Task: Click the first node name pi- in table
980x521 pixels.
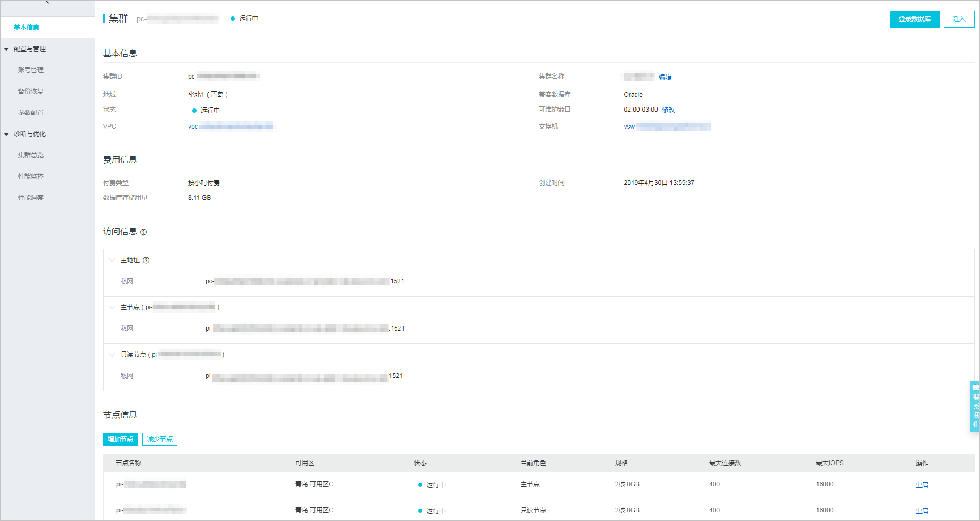Action: 151,484
